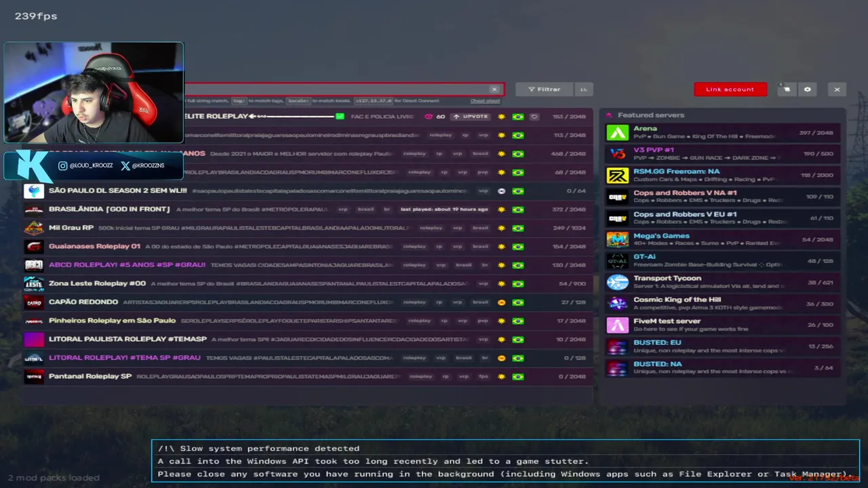Open the FiveM test server entry
Screen dimensions: 868x488
tap(723, 325)
